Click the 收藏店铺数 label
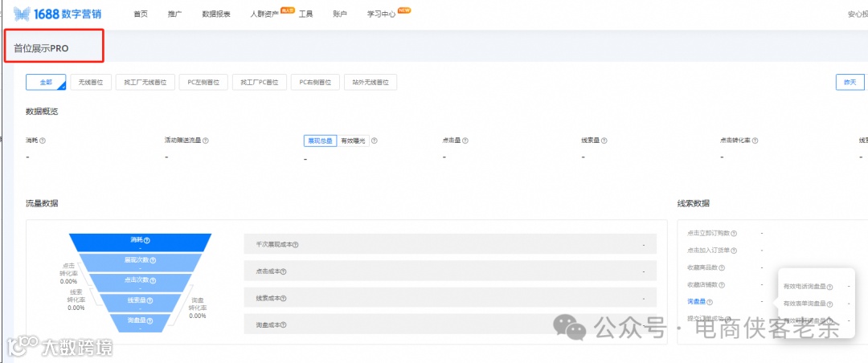868x363 pixels. (x=702, y=285)
